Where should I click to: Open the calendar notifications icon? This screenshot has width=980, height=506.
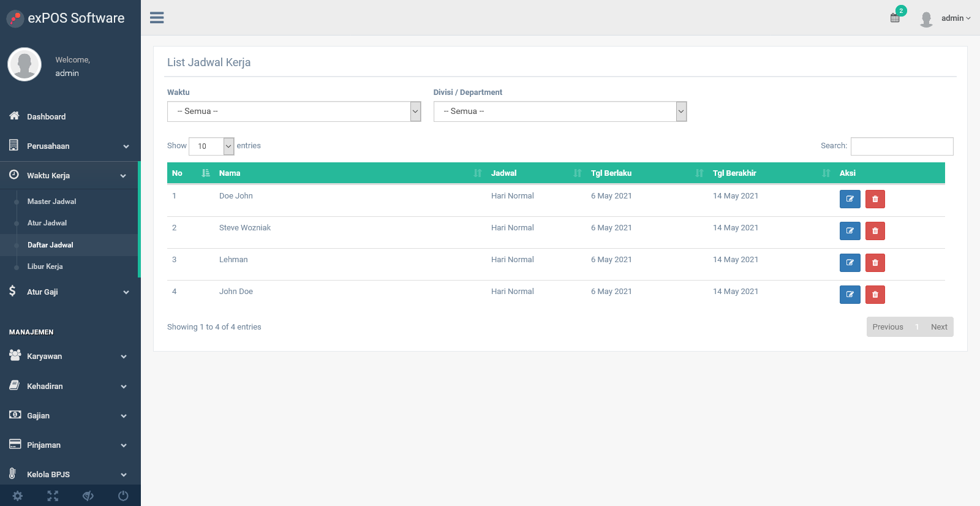[x=895, y=18]
